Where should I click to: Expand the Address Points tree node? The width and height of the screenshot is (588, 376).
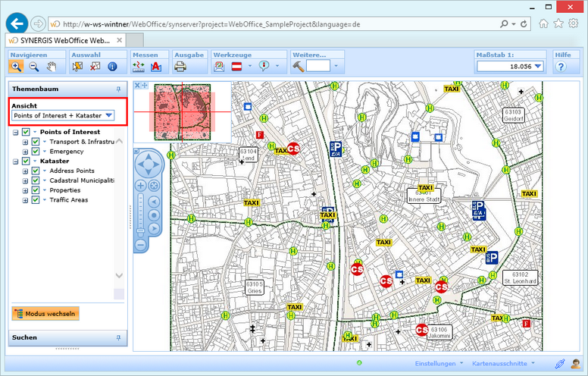pos(26,171)
